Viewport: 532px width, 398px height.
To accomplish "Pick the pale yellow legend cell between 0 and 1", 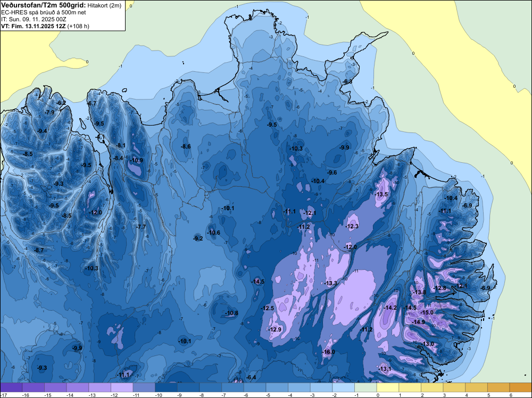I will pyautogui.click(x=388, y=387).
